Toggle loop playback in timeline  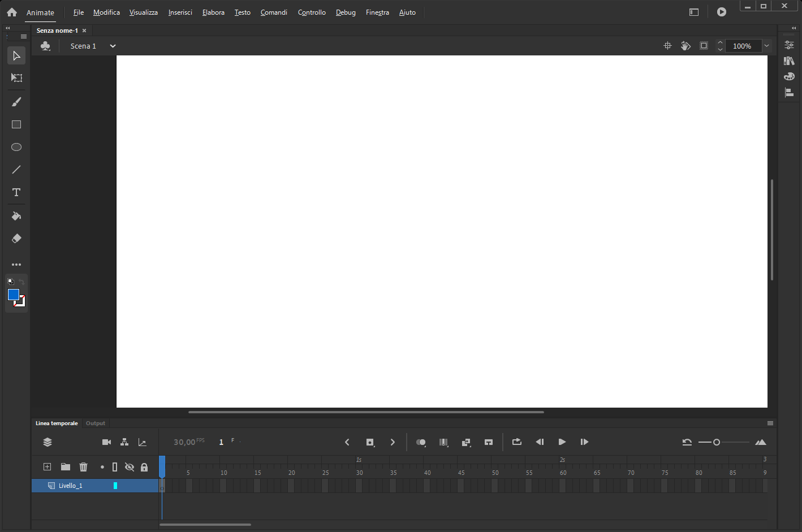517,442
